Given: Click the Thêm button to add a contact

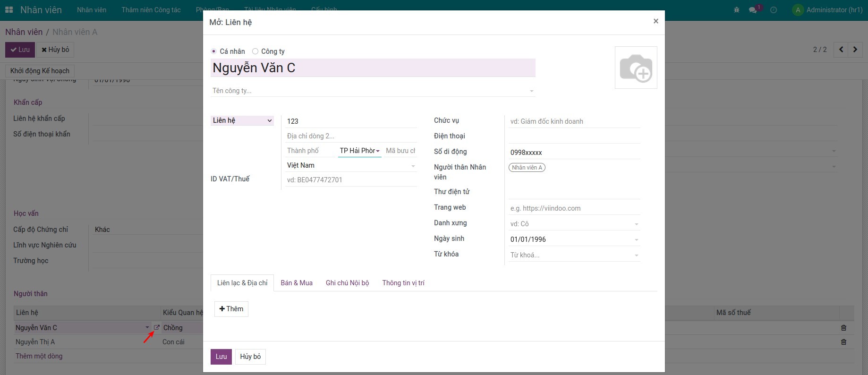Looking at the screenshot, I should [x=231, y=309].
